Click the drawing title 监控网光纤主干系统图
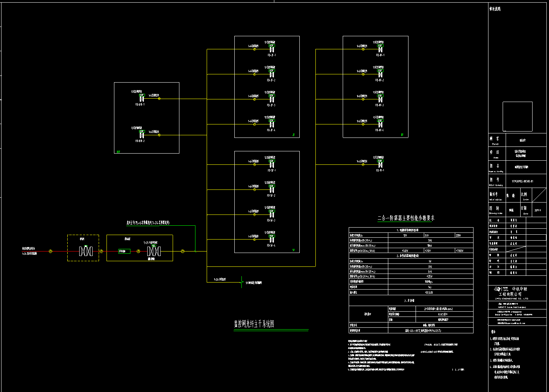This screenshot has height=392, width=549. (x=254, y=324)
